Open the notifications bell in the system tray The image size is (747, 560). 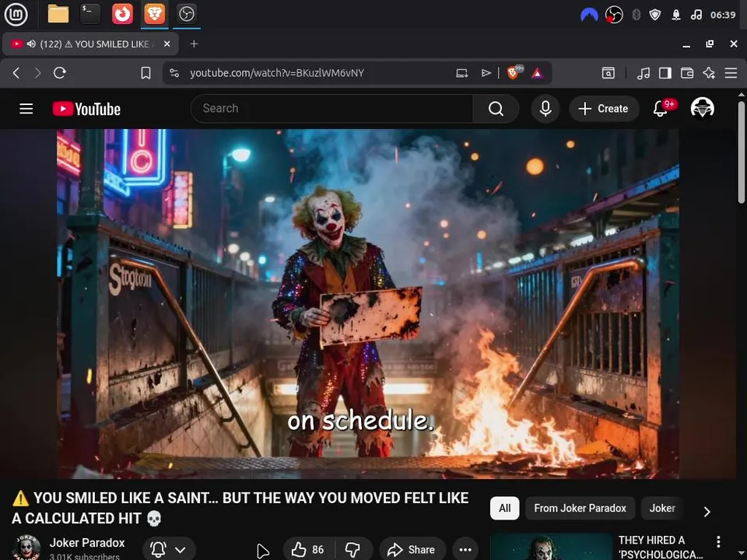click(675, 15)
